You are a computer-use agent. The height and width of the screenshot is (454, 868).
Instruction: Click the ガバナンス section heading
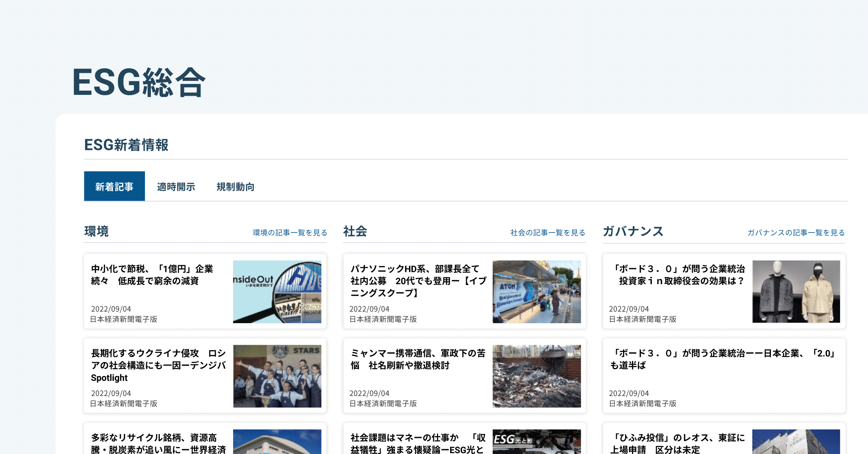pos(633,231)
